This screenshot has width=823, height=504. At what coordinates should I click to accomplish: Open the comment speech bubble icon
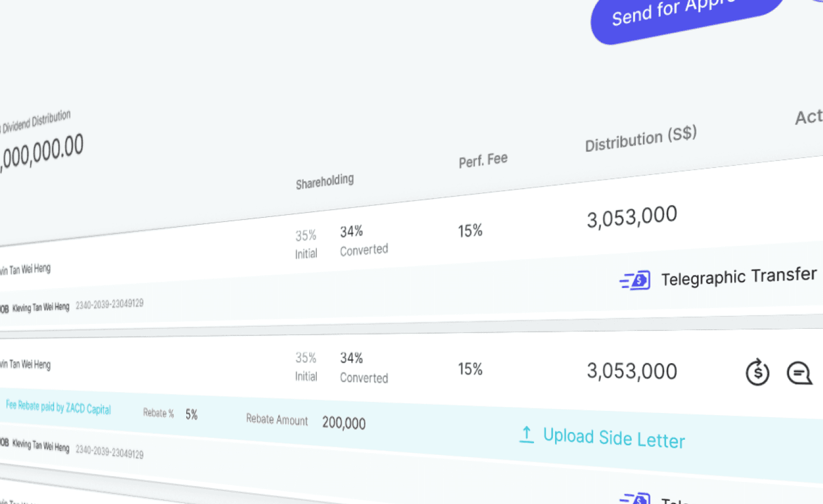799,373
